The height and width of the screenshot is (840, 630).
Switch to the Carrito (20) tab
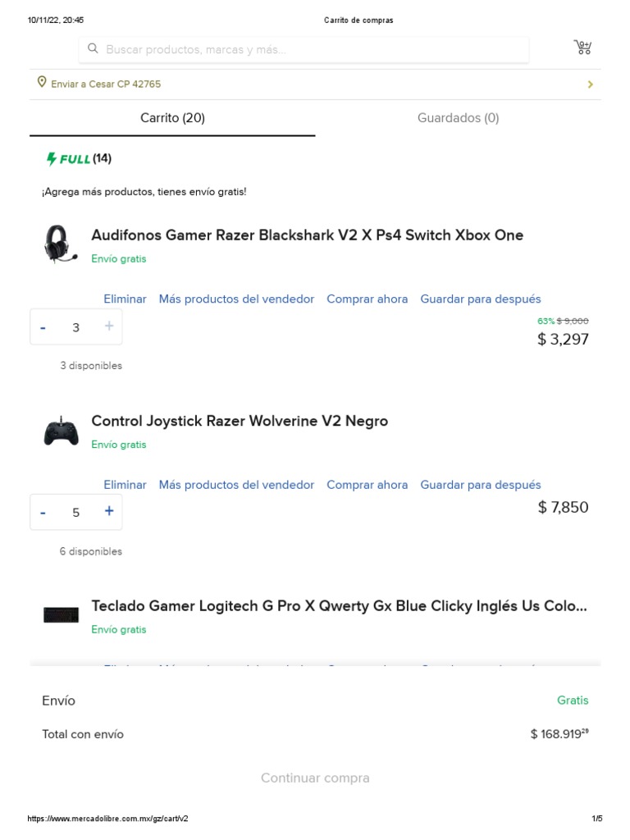172,118
